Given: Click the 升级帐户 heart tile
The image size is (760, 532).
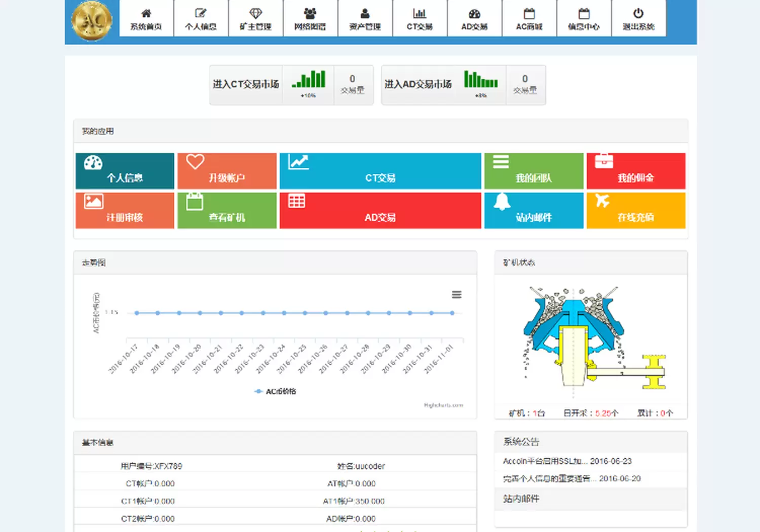Looking at the screenshot, I should [x=226, y=171].
